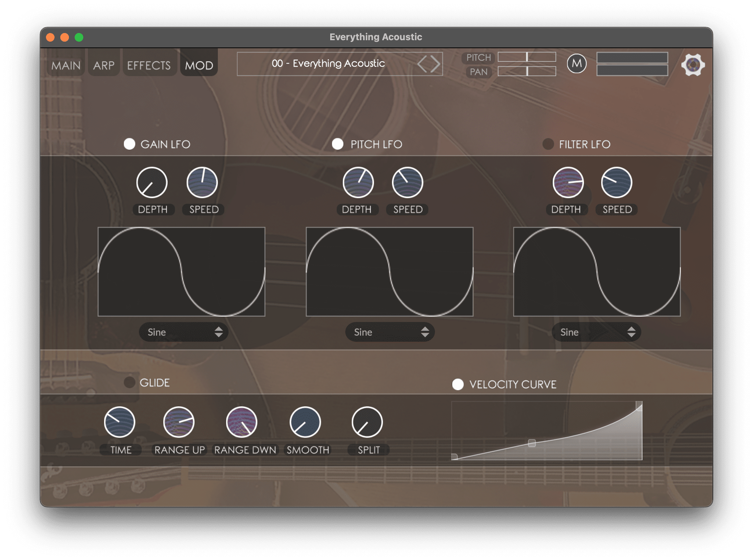Disable the Gain LFO
This screenshot has height=560, width=753.
130,144
